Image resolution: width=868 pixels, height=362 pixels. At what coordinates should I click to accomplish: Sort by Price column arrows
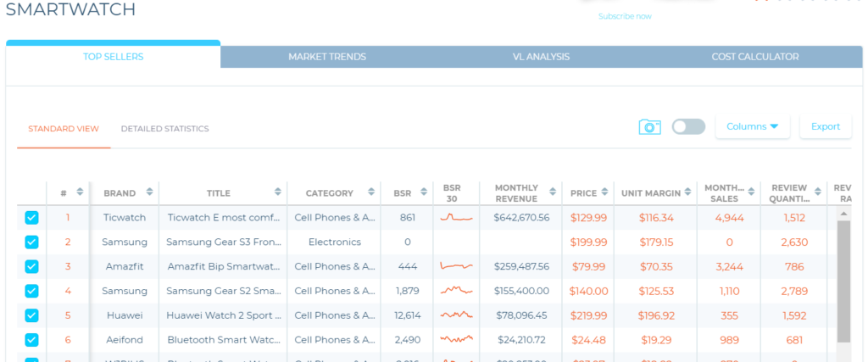[x=604, y=192]
